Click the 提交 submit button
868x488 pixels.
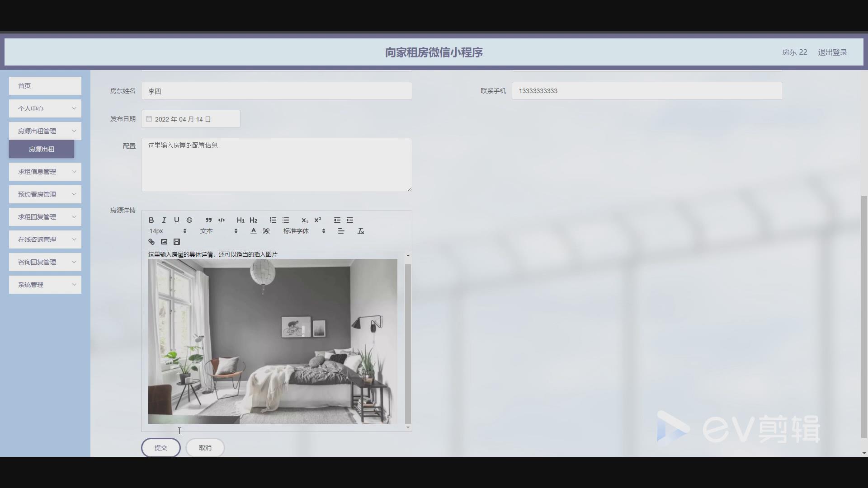(160, 447)
